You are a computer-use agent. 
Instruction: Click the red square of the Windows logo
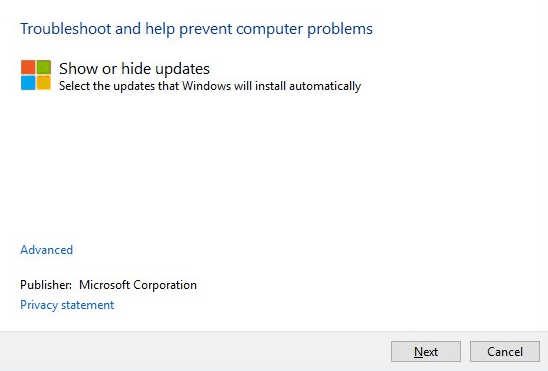[28, 67]
